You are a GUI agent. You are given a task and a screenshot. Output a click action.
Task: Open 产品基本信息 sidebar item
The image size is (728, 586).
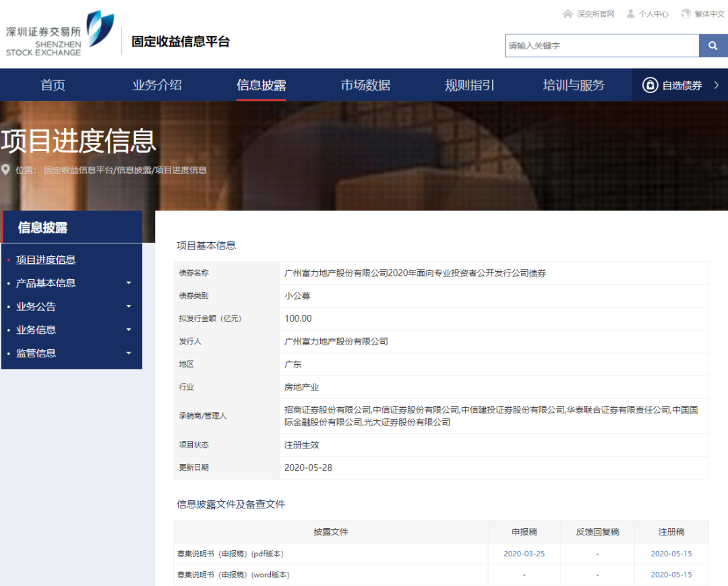tap(46, 283)
